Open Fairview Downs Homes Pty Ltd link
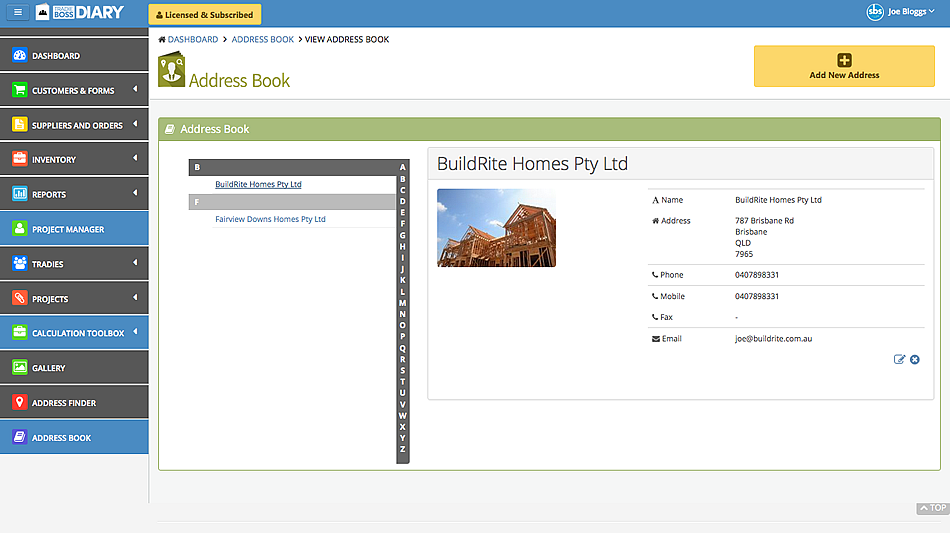The height and width of the screenshot is (533, 950). tap(270, 219)
